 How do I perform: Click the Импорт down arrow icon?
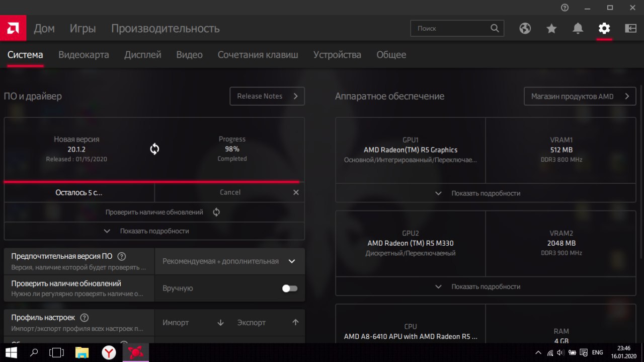click(x=220, y=323)
